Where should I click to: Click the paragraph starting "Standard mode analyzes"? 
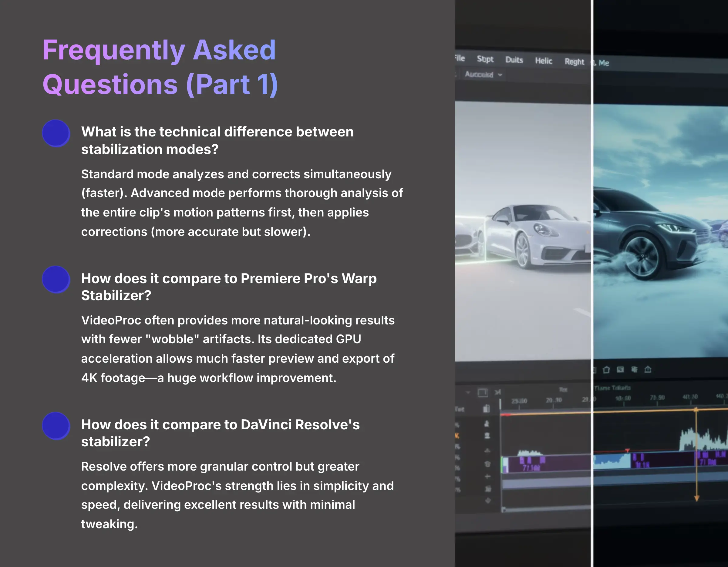tap(242, 203)
